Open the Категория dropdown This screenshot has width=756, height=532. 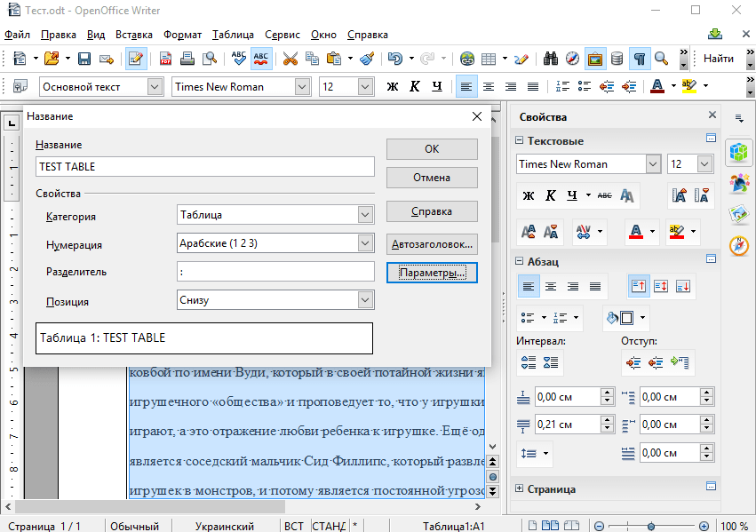[364, 215]
